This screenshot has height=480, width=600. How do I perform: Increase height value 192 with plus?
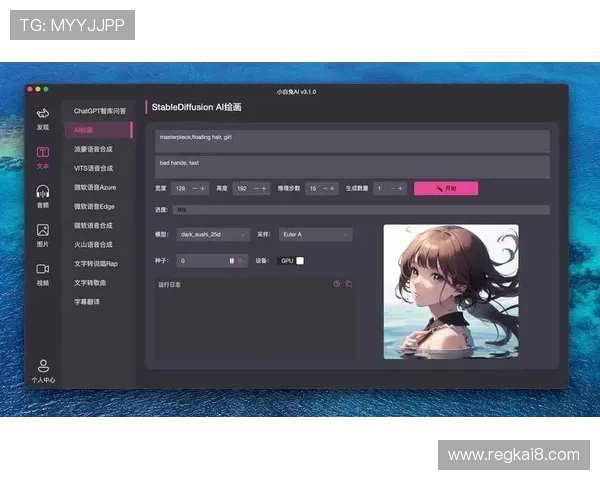point(264,188)
